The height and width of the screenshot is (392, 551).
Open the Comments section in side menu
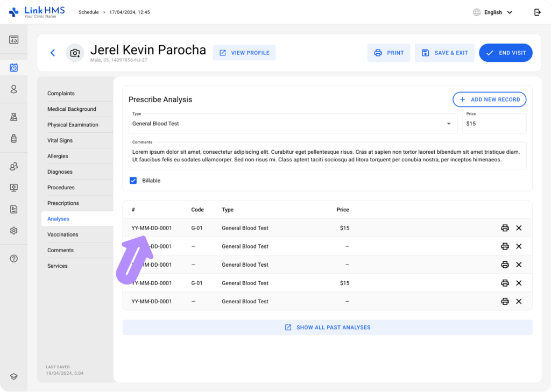(60, 250)
